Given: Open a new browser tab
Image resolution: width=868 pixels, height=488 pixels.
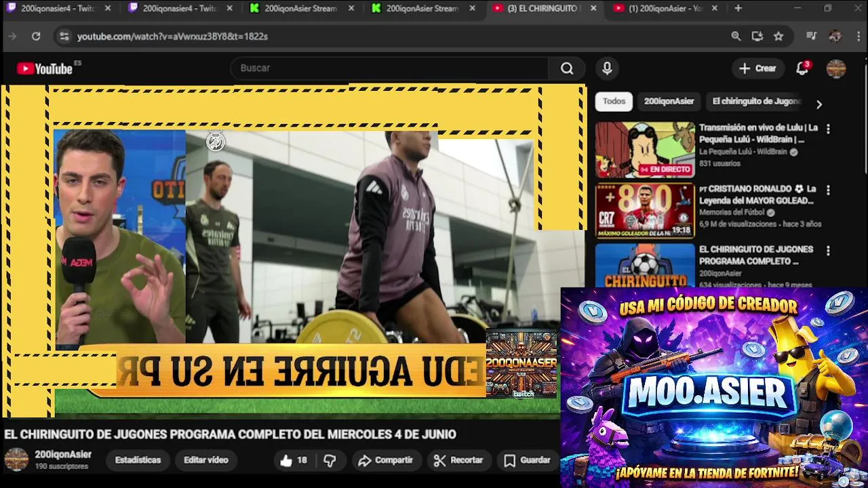Looking at the screenshot, I should (738, 8).
